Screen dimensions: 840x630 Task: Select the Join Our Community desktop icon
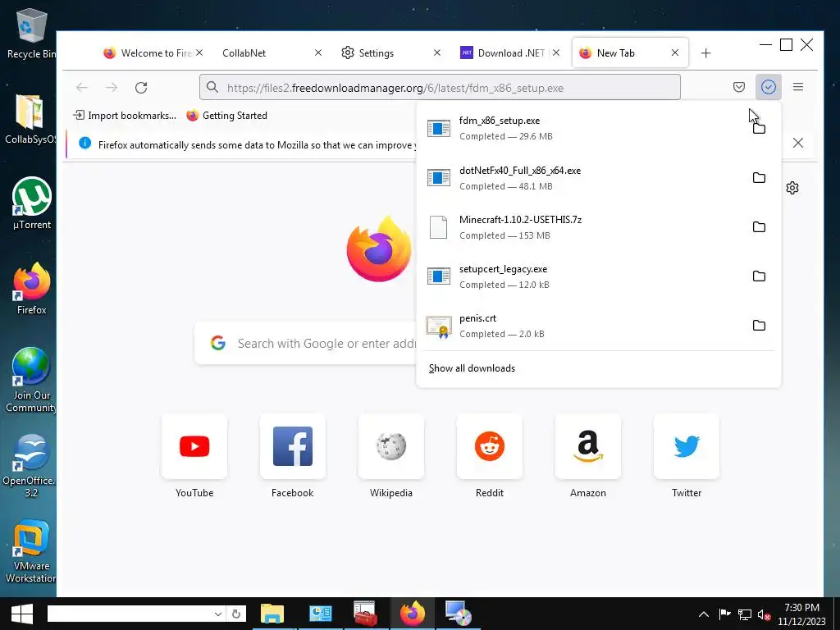30,381
